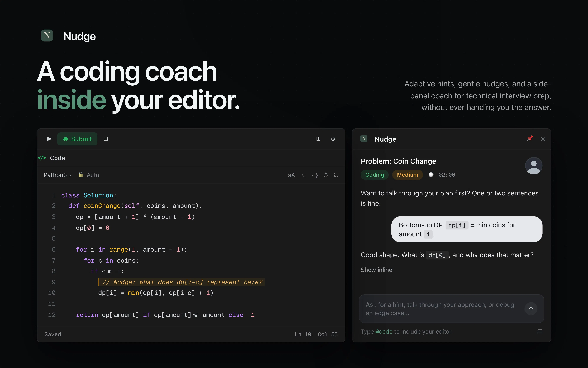Click the Nudge logo icon in page header
The height and width of the screenshot is (368, 588).
coord(47,35)
